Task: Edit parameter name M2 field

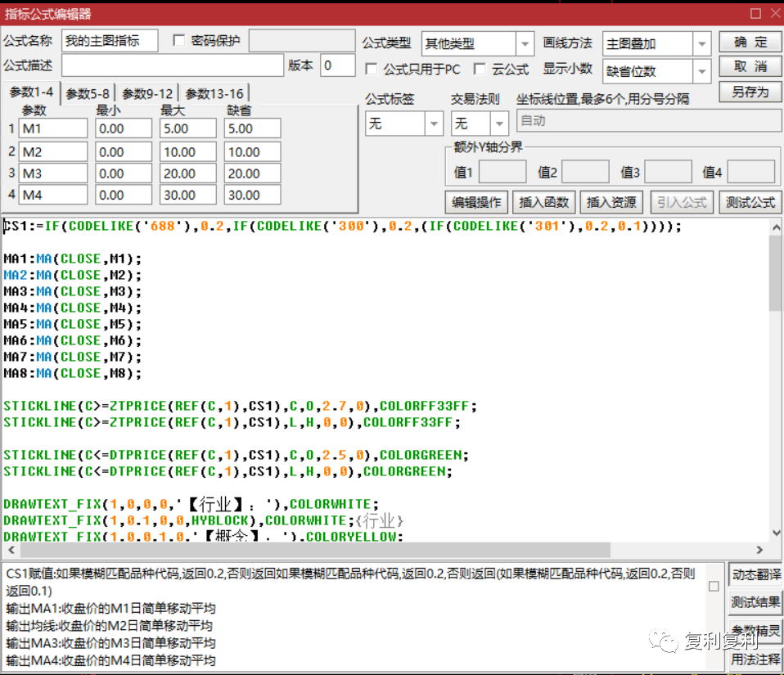Action: pyautogui.click(x=53, y=151)
